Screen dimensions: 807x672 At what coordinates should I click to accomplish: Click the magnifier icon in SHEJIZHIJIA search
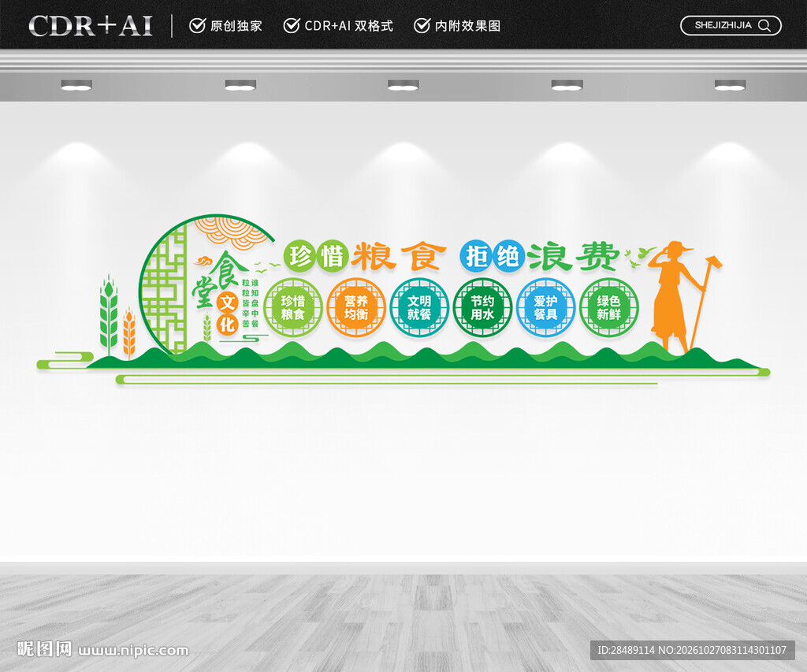(764, 26)
